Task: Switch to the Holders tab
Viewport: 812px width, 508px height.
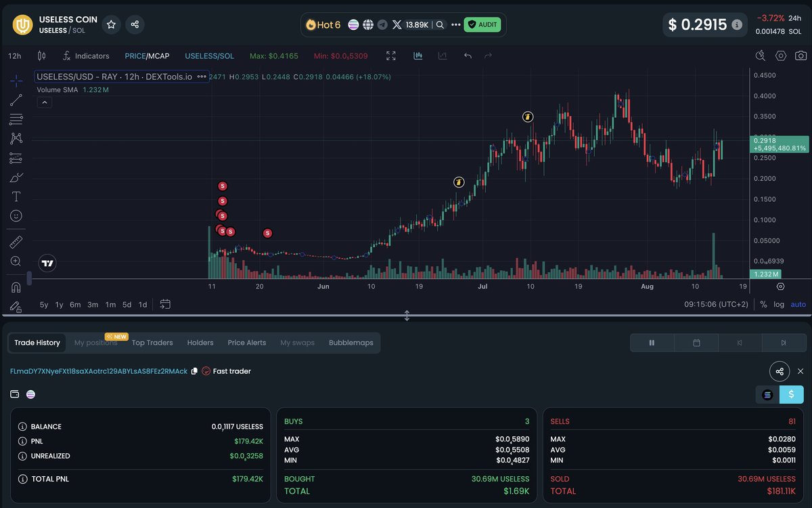Action: click(x=200, y=343)
